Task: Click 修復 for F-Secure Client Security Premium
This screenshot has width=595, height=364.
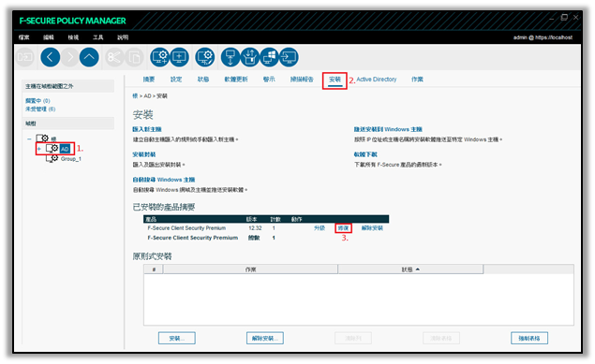Action: (x=343, y=228)
